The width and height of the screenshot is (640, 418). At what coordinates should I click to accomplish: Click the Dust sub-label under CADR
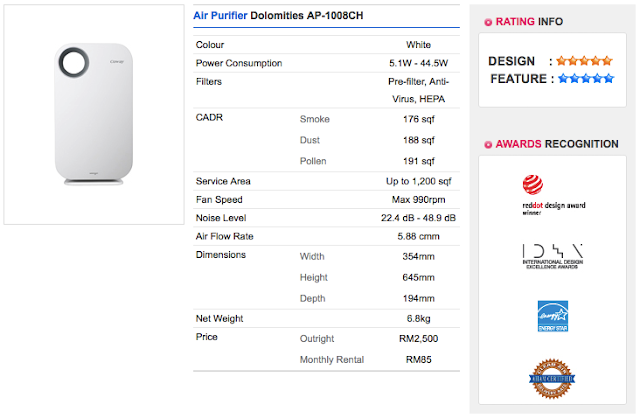[x=310, y=140]
